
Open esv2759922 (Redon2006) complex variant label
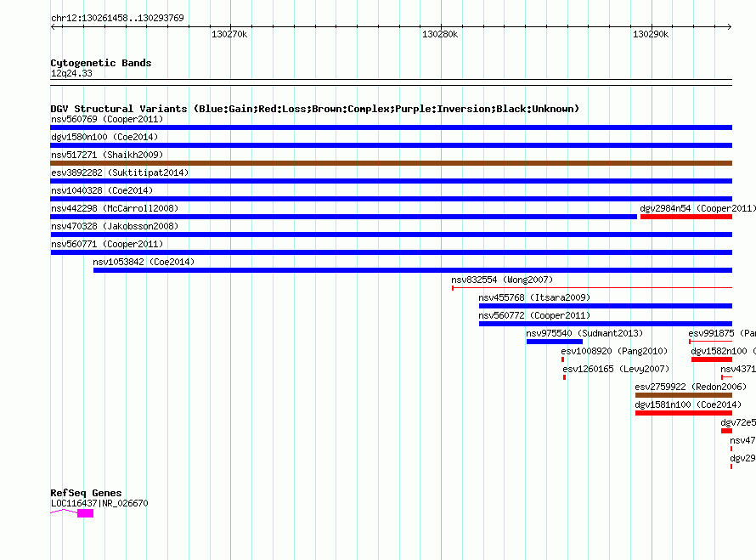click(x=691, y=387)
